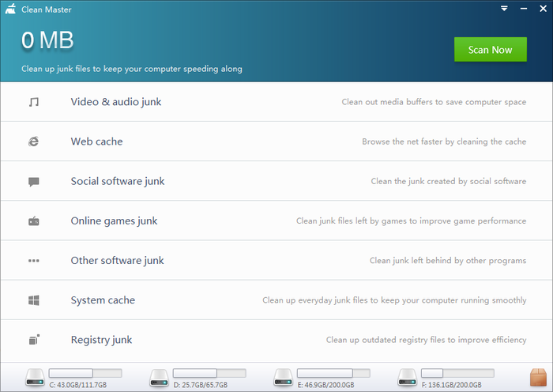
Task: Click the F: drive disk icon
Action: coord(408,378)
